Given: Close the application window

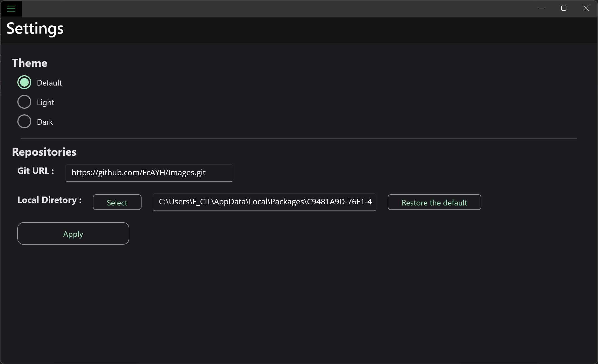Looking at the screenshot, I should [x=586, y=8].
